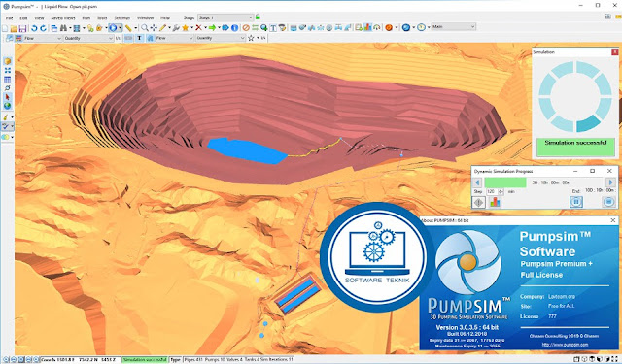The height and width of the screenshot is (364, 622).
Task: Click the gauge dial icon in toolbar
Action: point(377,27)
